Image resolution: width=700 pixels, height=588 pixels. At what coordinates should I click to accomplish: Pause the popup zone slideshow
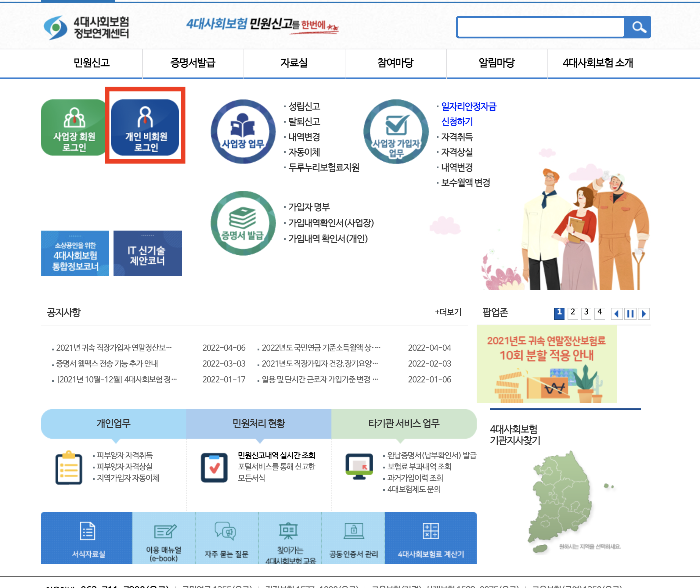630,313
